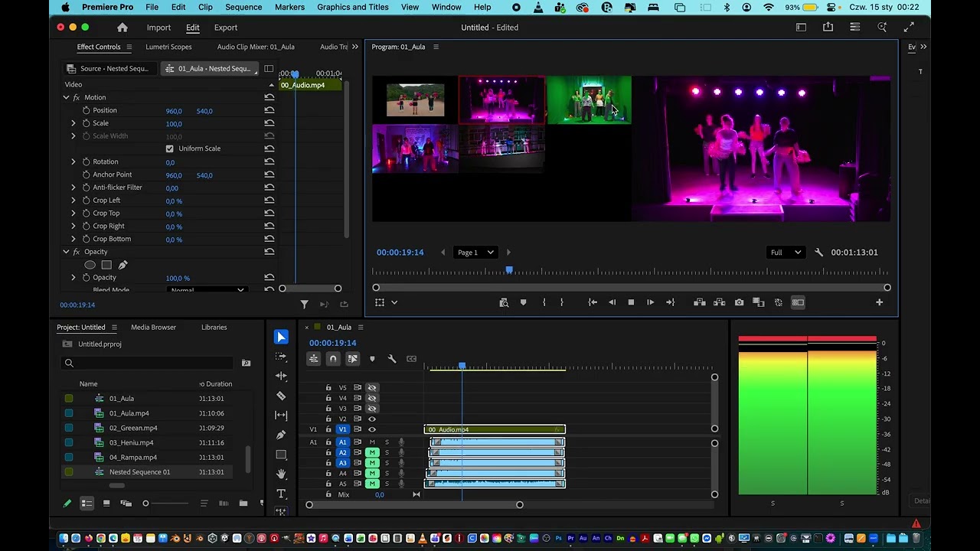This screenshot has height=551, width=980.
Task: Click Mark In in the Program monitor
Action: tap(544, 302)
